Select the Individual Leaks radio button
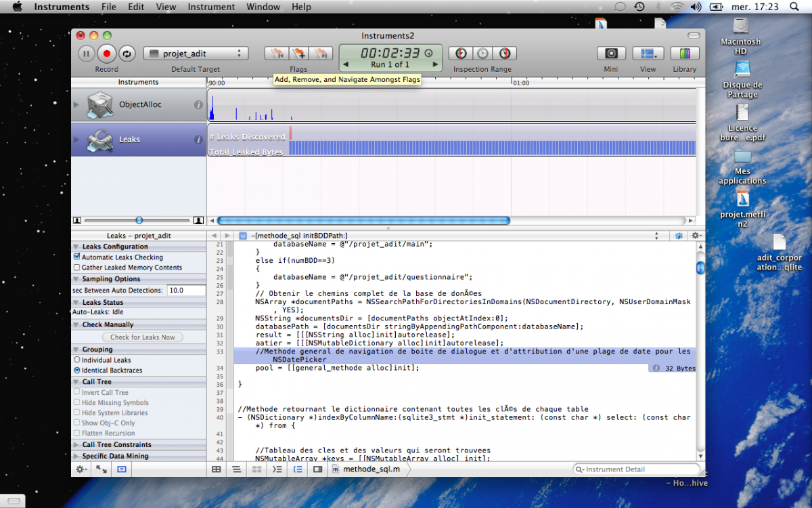This screenshot has height=508, width=812. click(76, 360)
